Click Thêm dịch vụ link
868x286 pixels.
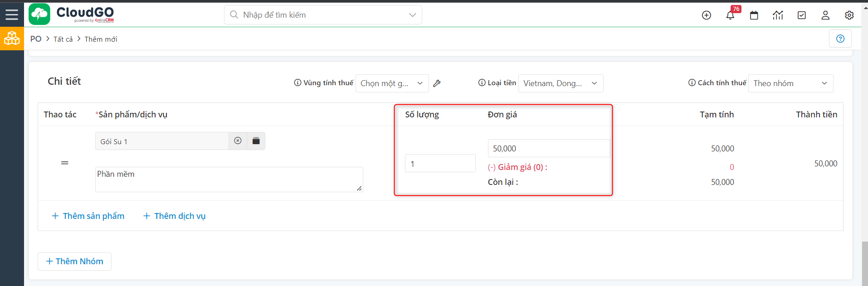pyautogui.click(x=175, y=216)
